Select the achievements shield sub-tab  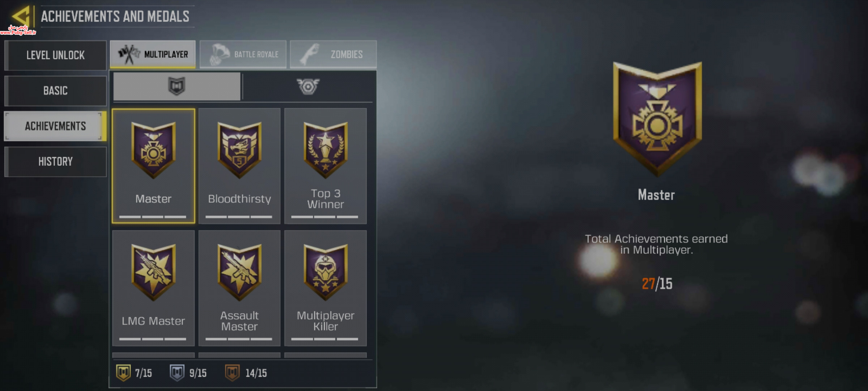[176, 87]
